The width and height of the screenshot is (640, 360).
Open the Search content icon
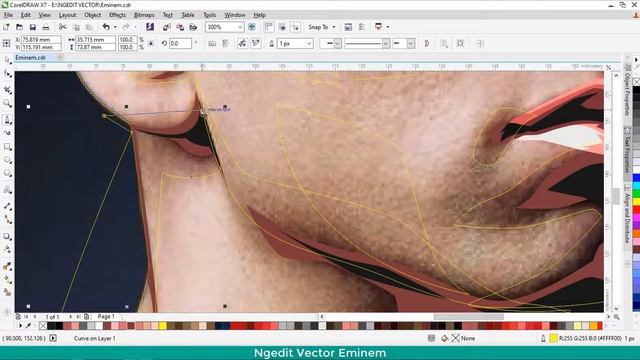tap(150, 27)
